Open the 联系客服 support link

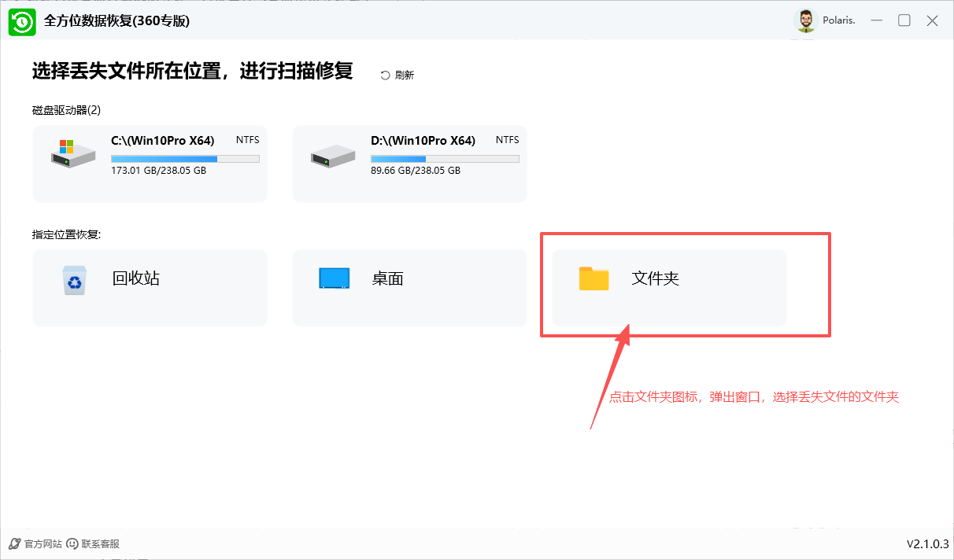click(100, 543)
